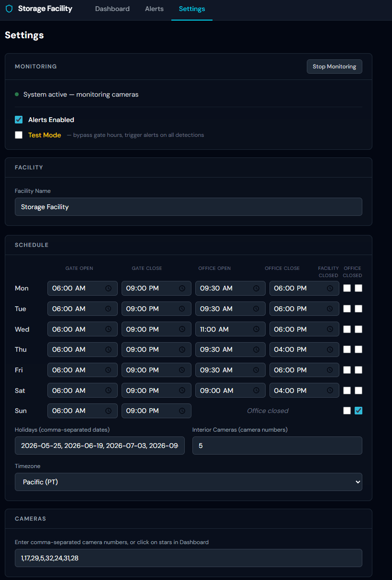Switch to the Dashboard tab
The height and width of the screenshot is (580, 392).
[x=112, y=9]
